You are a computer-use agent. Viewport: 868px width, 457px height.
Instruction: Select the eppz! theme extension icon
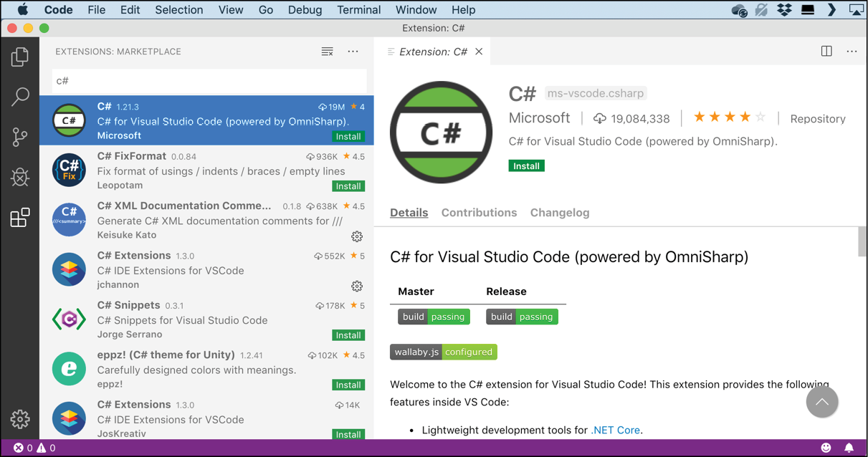(x=70, y=369)
